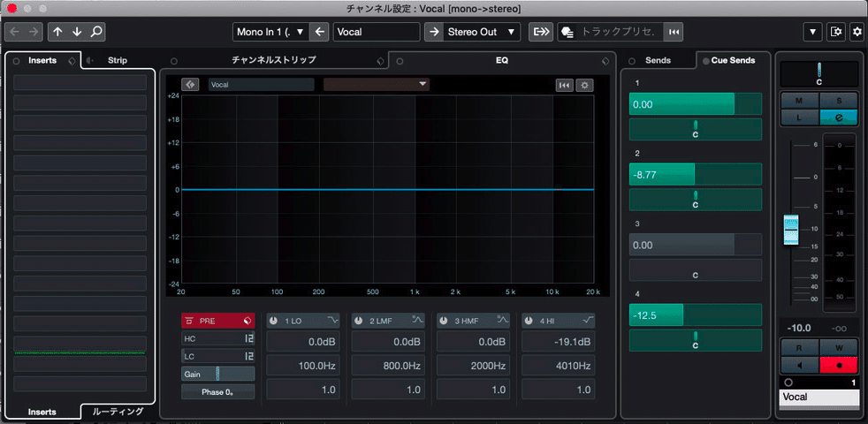The image size is (868, 424).
Task: Open the channel strip tab preset diamond icon
Action: click(380, 61)
